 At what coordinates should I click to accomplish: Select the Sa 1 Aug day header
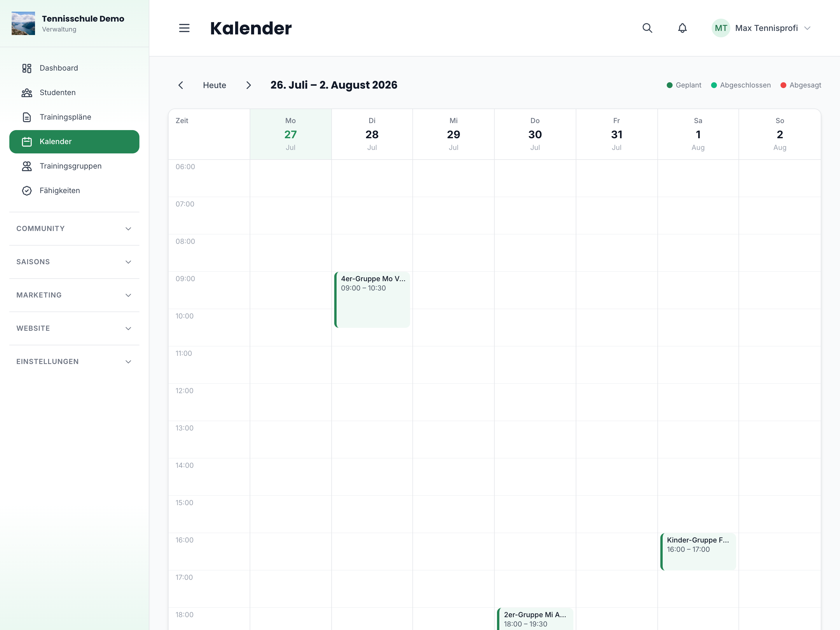click(698, 134)
